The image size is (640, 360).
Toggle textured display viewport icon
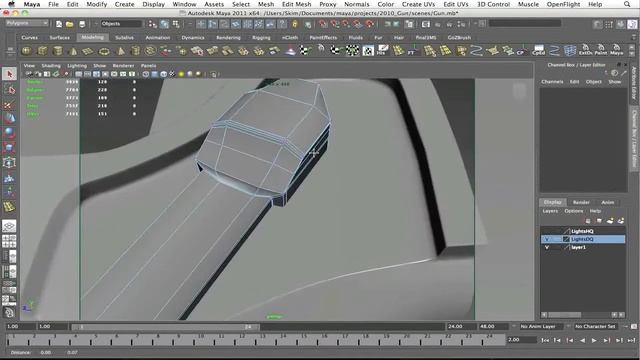172,74
